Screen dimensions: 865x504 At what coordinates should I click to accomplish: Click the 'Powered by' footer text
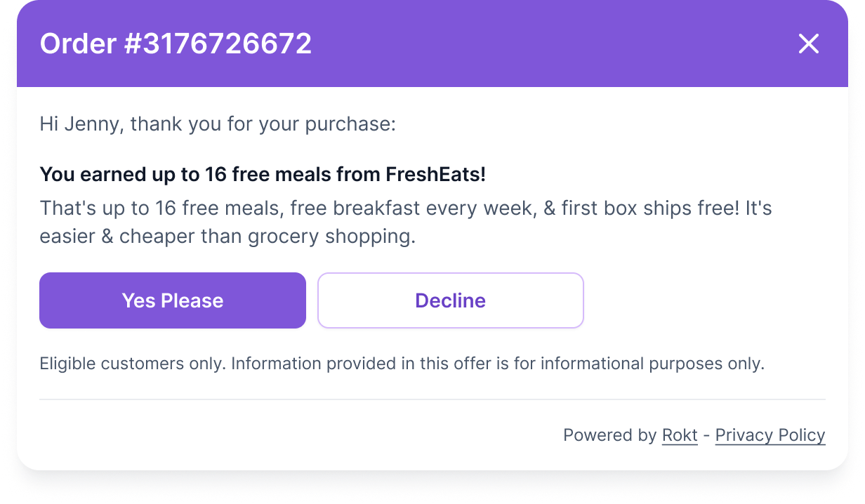pos(609,435)
